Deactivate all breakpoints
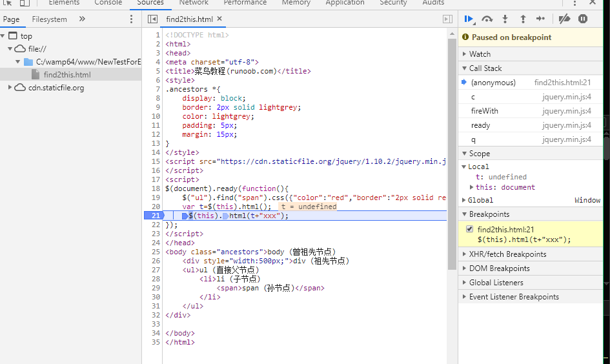Image resolution: width=610 pixels, height=364 pixels. pyautogui.click(x=564, y=19)
